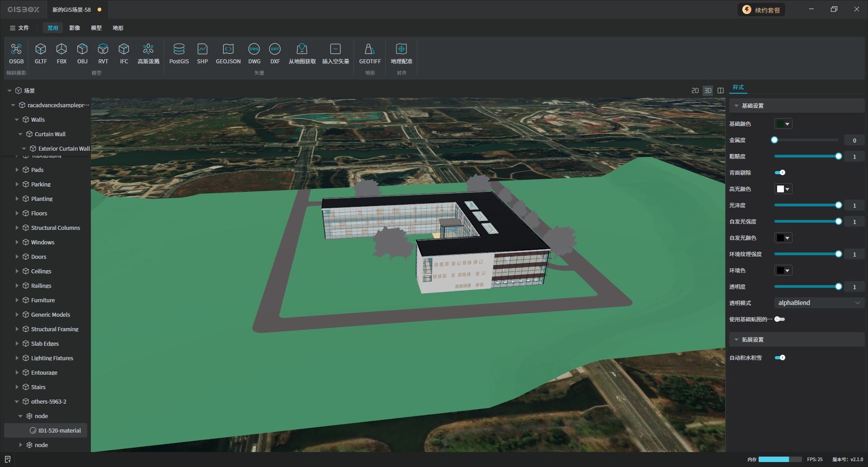
Task: Open the 地理配准 alignment tool
Action: pyautogui.click(x=401, y=49)
